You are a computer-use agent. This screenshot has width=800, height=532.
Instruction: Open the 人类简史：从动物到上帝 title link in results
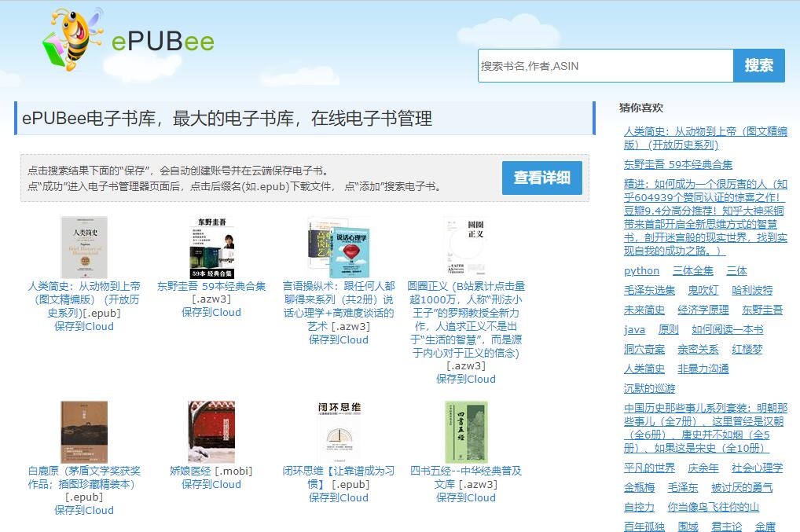84,299
